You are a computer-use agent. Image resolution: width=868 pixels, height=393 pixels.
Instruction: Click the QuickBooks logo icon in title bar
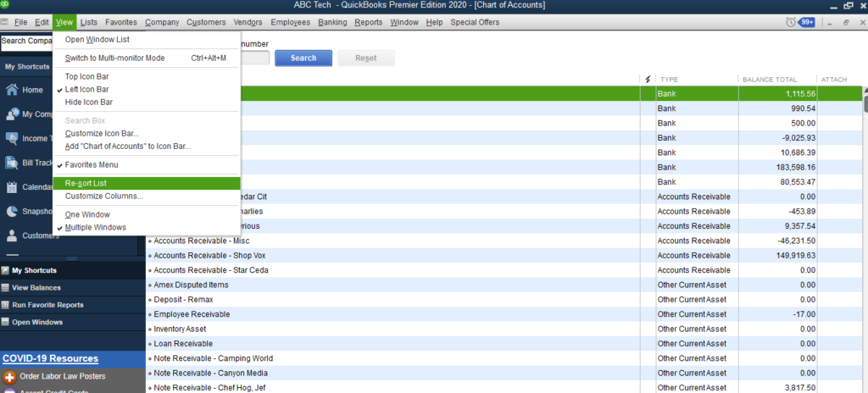pyautogui.click(x=4, y=4)
